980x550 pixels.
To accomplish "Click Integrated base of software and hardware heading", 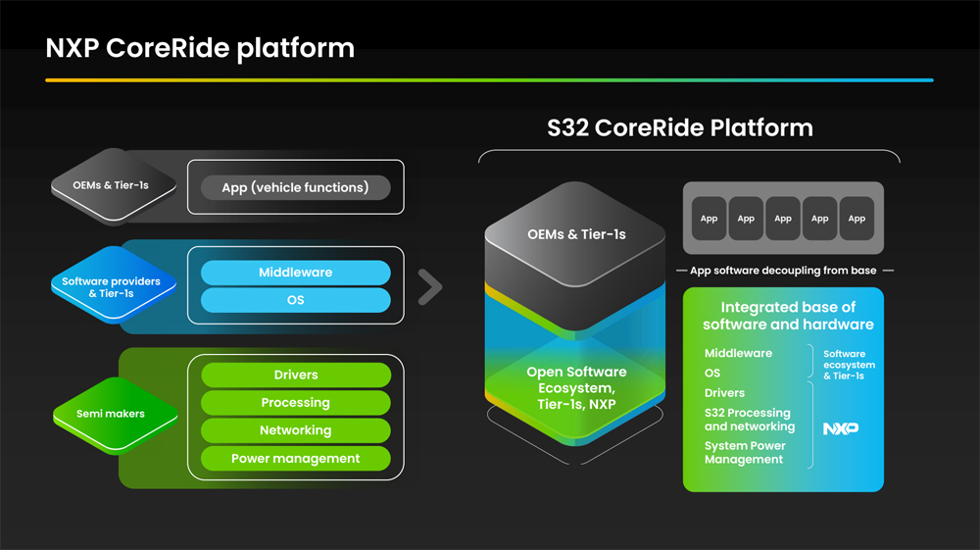I will tap(788, 316).
